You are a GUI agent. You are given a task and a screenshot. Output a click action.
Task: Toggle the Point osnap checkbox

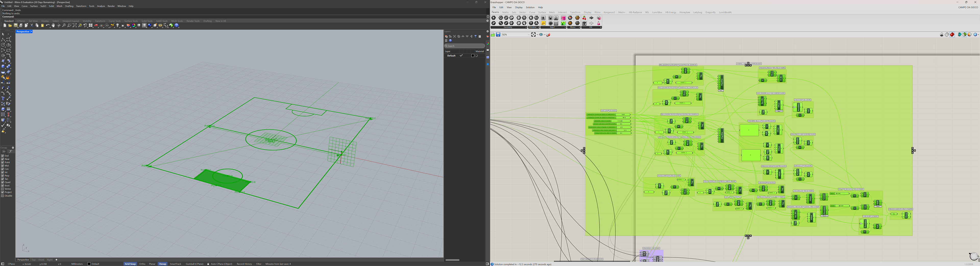[3, 162]
